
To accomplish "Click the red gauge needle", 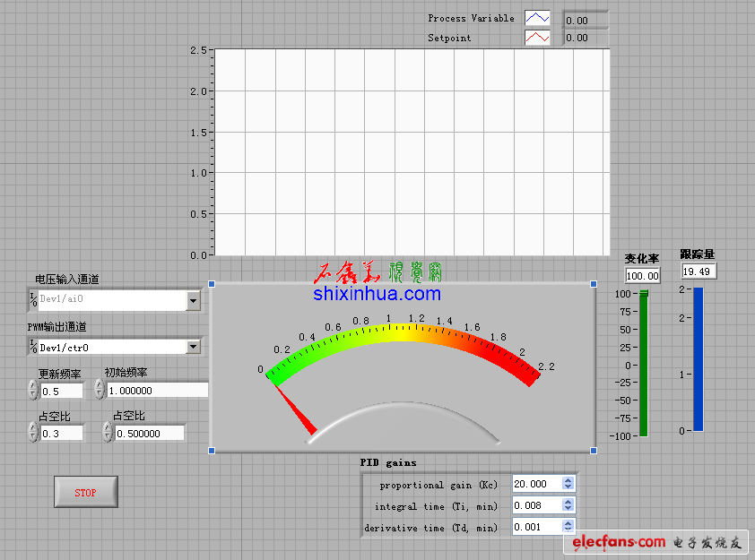I will pos(293,408).
